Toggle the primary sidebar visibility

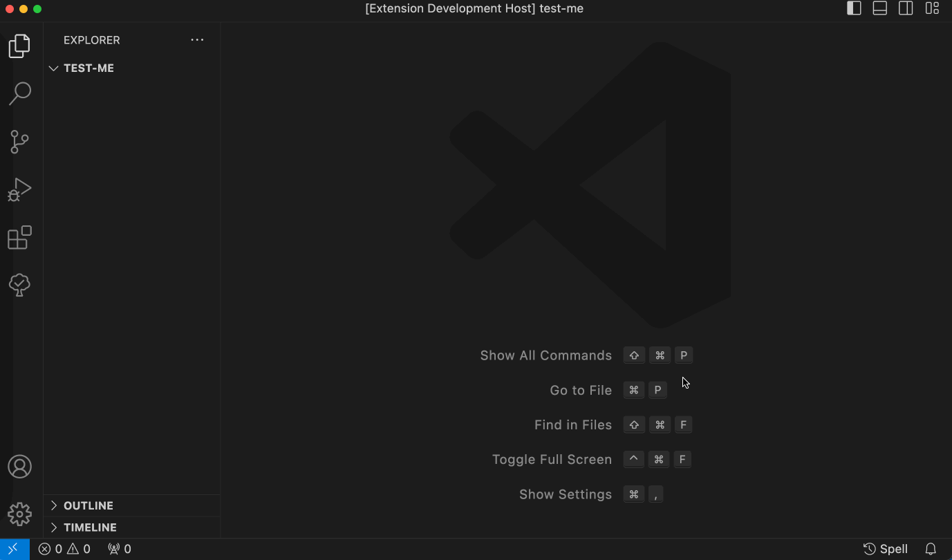(853, 8)
